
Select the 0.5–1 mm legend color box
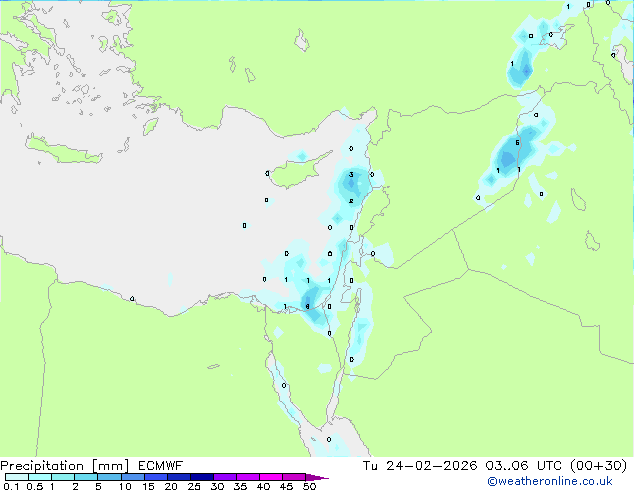40,477
